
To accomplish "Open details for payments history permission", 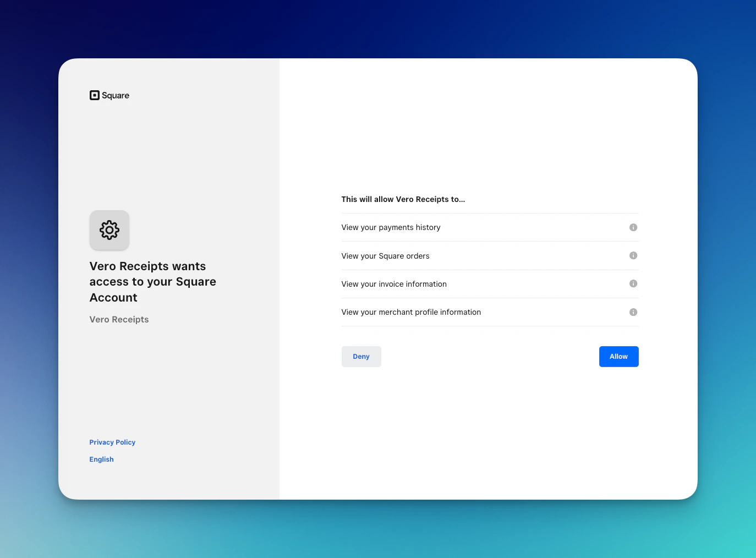I will 633,227.
